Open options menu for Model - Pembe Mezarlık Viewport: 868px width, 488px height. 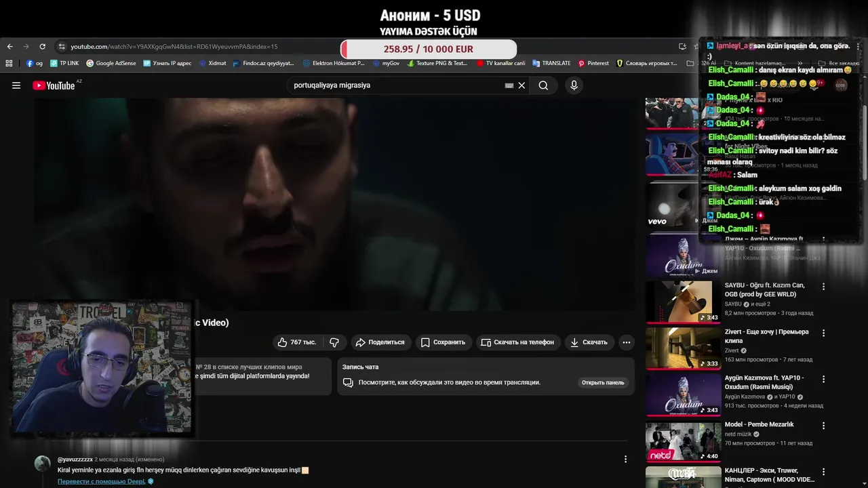(823, 426)
